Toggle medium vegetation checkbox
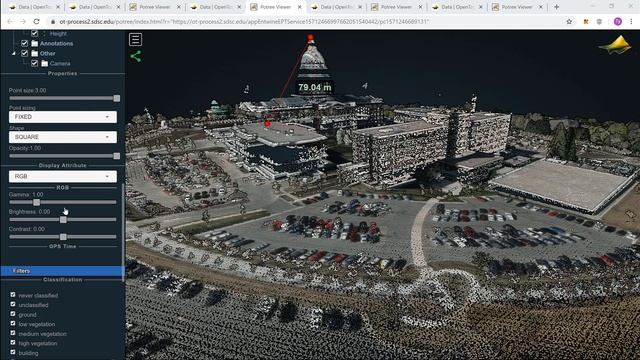 [13, 333]
